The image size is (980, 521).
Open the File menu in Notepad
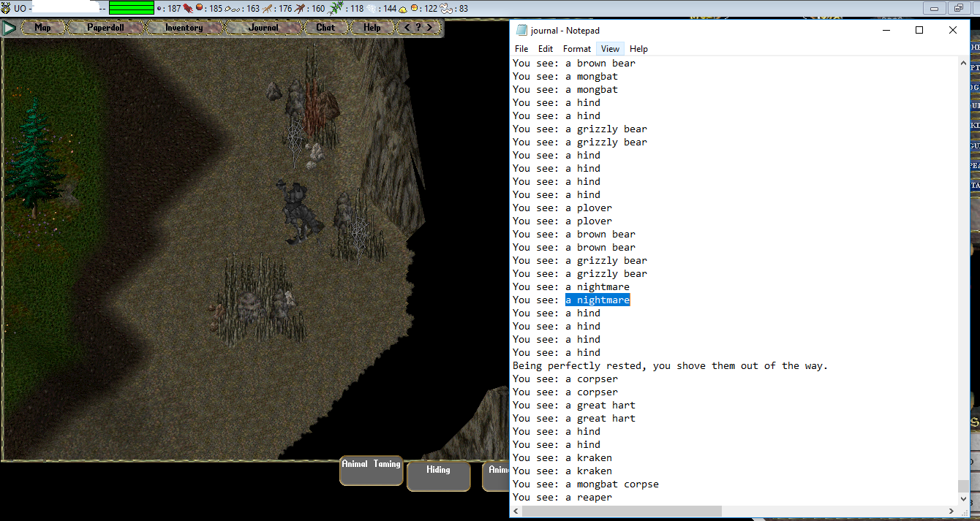click(x=521, y=49)
